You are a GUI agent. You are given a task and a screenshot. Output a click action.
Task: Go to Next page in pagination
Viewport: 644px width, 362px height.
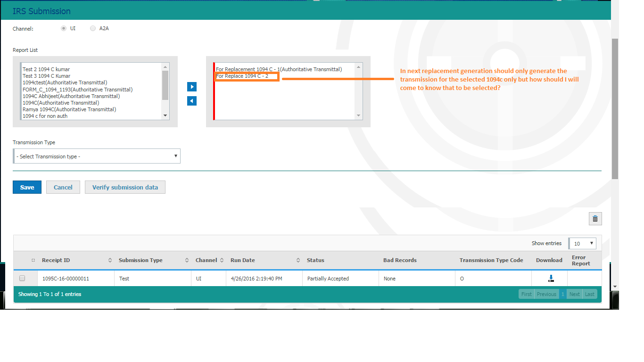point(574,294)
